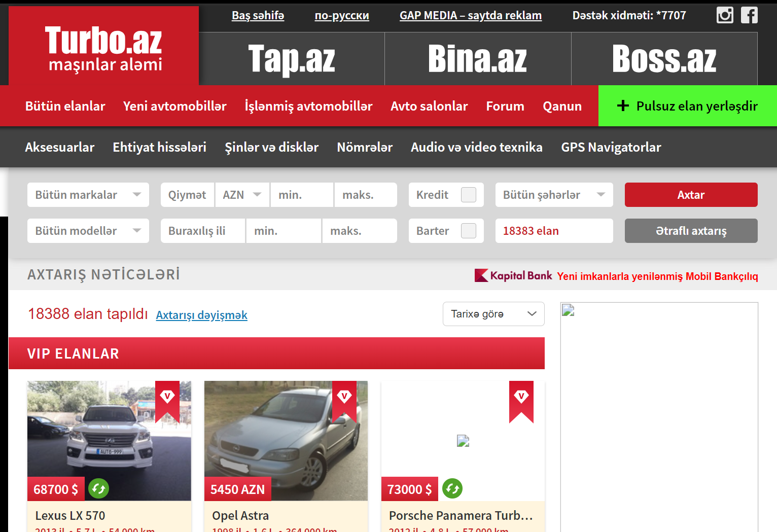Click the Kapital Bank logo

pyautogui.click(x=513, y=275)
